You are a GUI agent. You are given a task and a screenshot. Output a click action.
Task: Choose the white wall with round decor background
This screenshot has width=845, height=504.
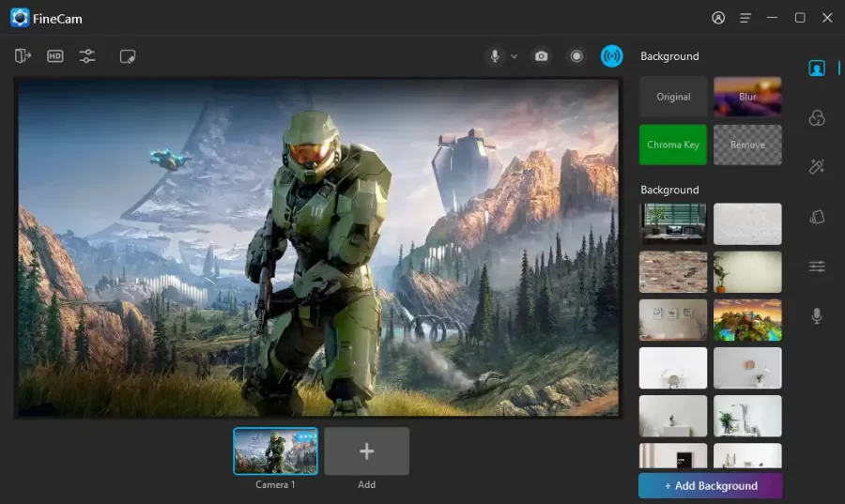pos(747,368)
